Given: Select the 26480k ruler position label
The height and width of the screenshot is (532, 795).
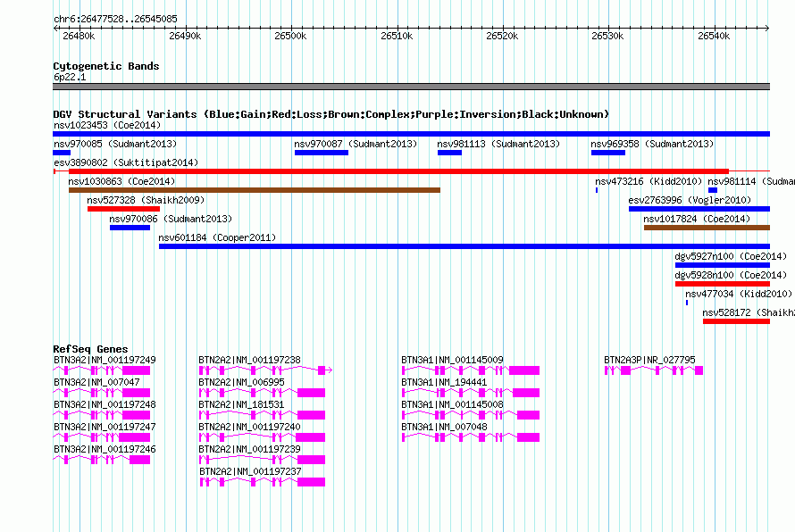Looking at the screenshot, I should tap(79, 36).
